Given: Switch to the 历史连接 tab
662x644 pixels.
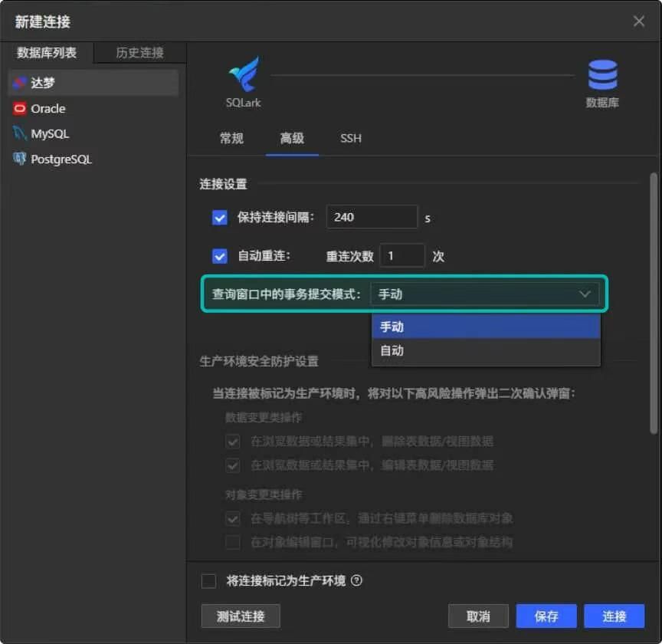Looking at the screenshot, I should coord(139,53).
